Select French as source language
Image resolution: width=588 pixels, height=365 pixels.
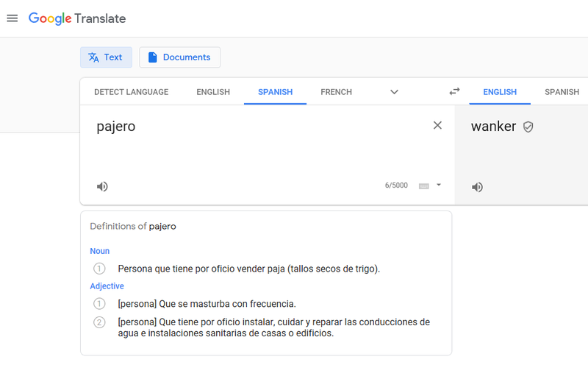[x=337, y=92]
